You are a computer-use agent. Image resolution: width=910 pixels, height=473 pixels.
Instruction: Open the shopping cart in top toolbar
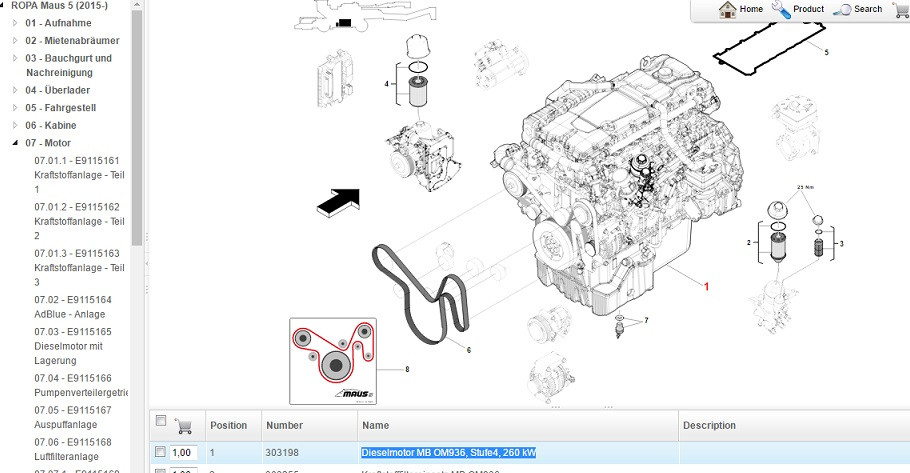click(902, 9)
